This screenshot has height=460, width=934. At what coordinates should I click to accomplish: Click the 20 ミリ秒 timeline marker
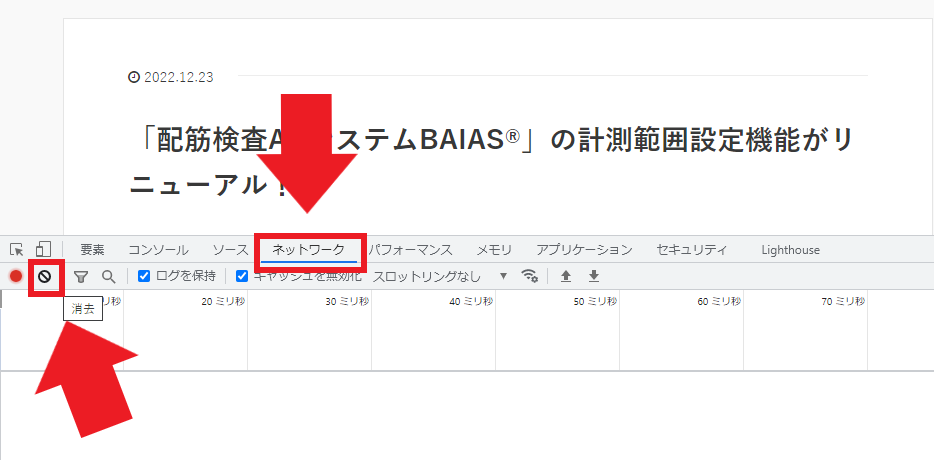pyautogui.click(x=223, y=302)
